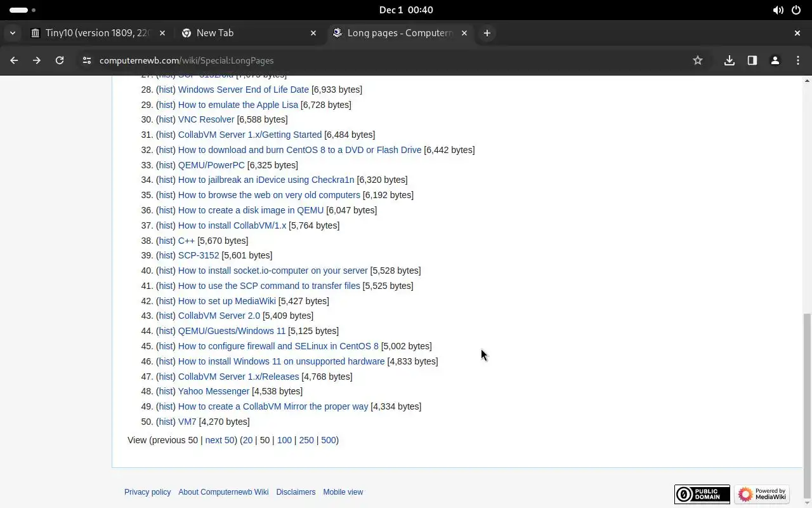The width and height of the screenshot is (812, 508).
Task: Expand the tab search dropdown arrow
Action: (13, 33)
